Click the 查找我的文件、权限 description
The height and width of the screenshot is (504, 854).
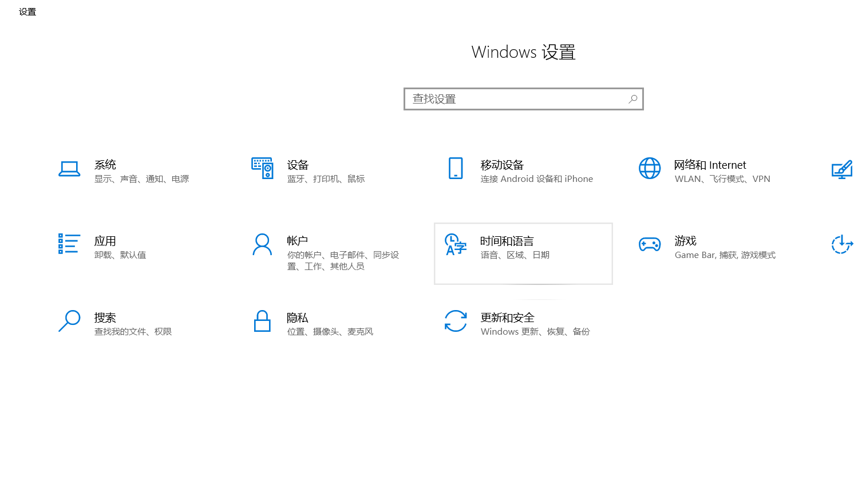(133, 332)
